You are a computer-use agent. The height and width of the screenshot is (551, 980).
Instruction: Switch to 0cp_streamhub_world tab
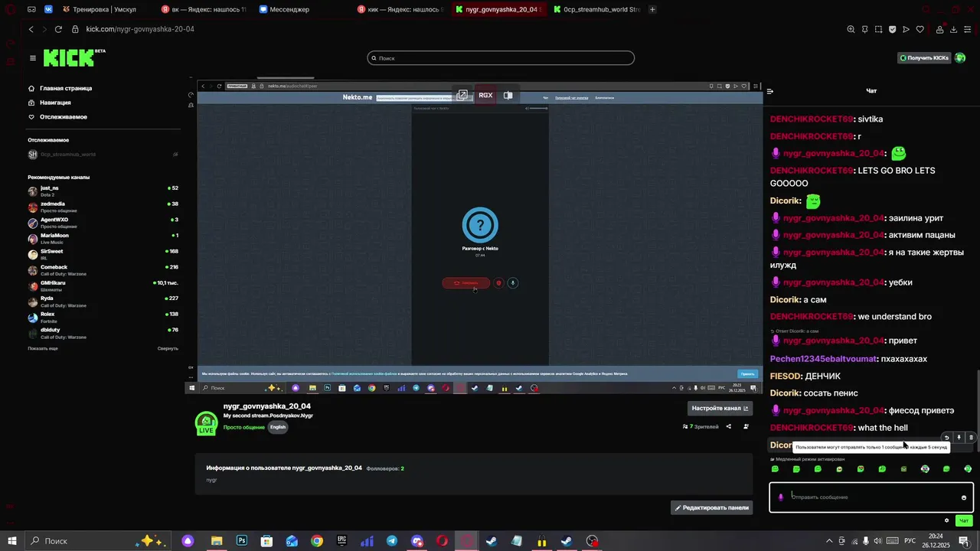pos(596,9)
